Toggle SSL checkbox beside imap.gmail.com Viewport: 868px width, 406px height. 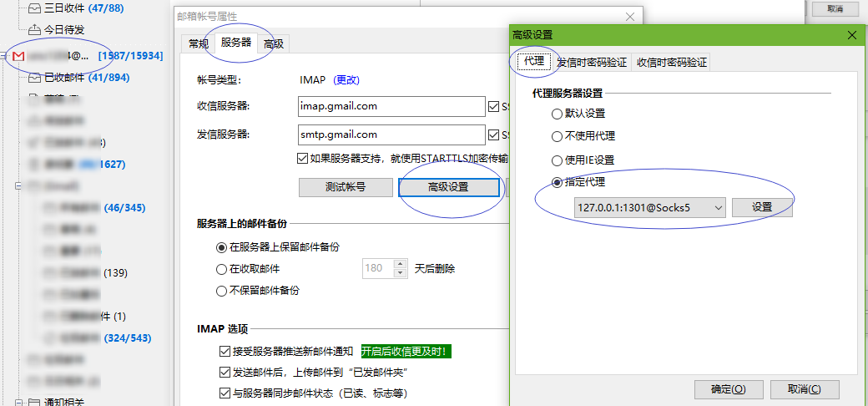[x=494, y=106]
